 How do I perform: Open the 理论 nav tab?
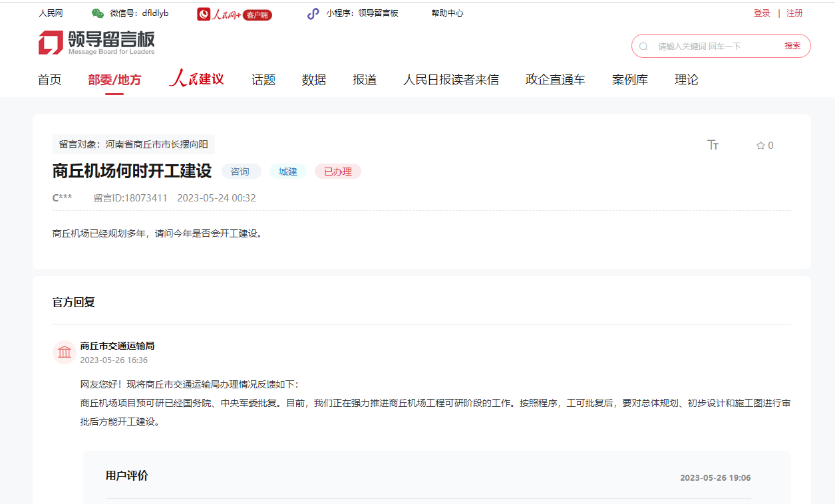click(x=687, y=80)
